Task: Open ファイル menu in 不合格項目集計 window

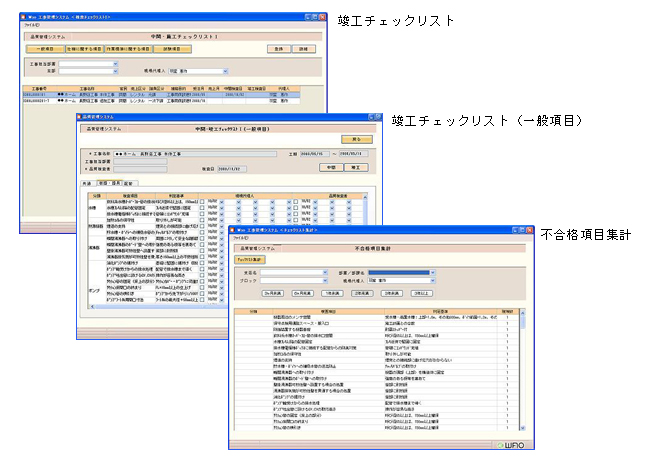Action: tap(241, 238)
